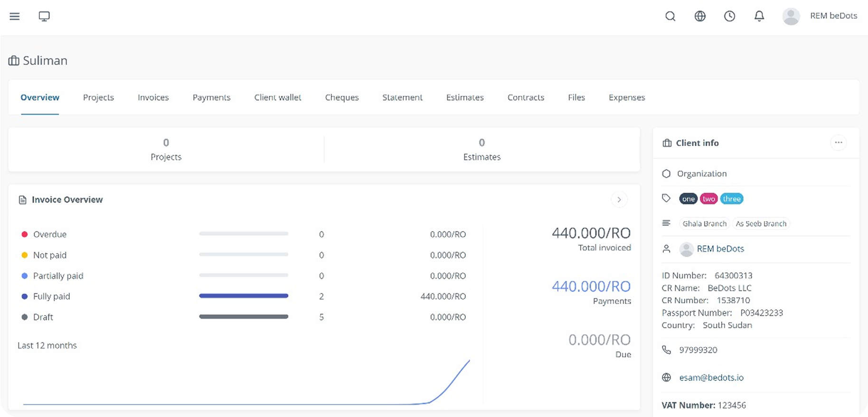Open the hamburger sidebar menu
868x417 pixels.
(15, 16)
